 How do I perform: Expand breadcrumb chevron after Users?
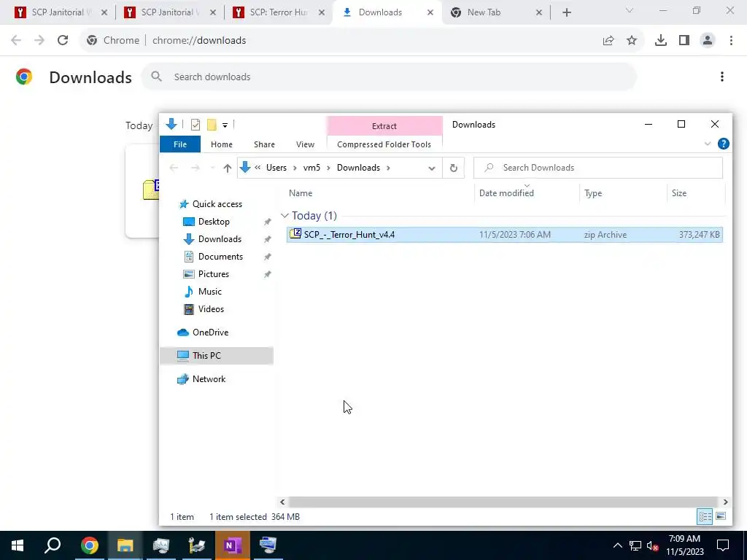tap(295, 168)
